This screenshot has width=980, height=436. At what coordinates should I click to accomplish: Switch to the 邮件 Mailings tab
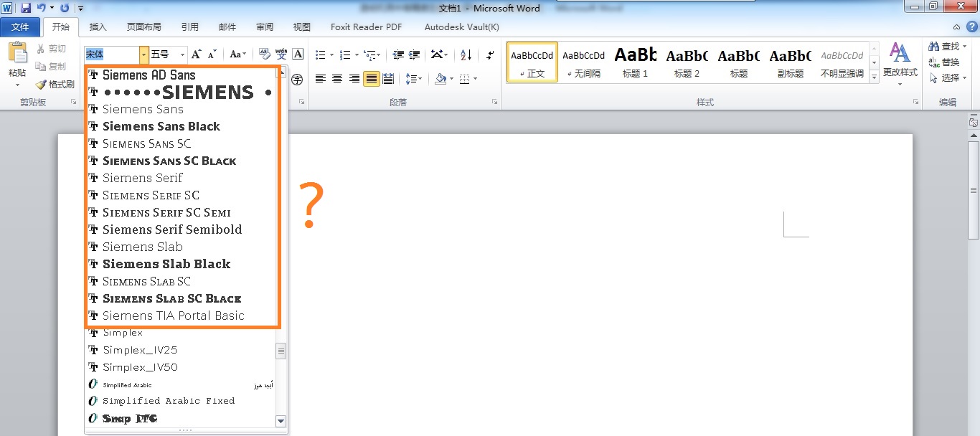click(227, 27)
